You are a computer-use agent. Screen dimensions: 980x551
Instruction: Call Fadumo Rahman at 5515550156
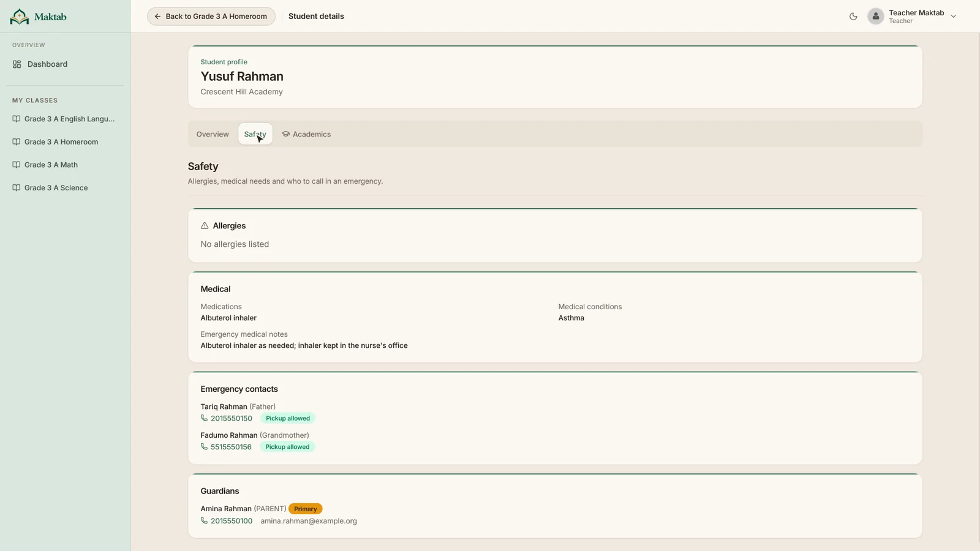pos(231,447)
